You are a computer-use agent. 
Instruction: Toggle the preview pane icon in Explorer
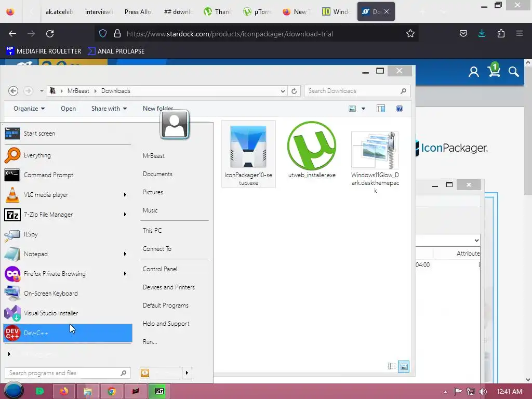tap(381, 109)
